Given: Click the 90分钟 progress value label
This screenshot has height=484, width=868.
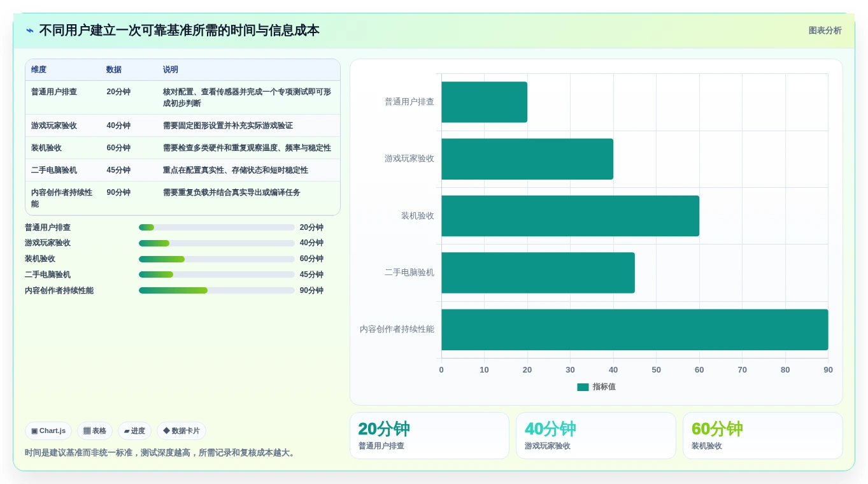Looking at the screenshot, I should [x=311, y=290].
